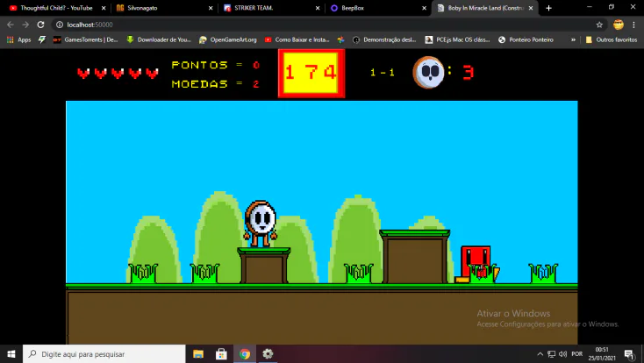
Task: Restore down the Chrome window
Action: (612, 7)
